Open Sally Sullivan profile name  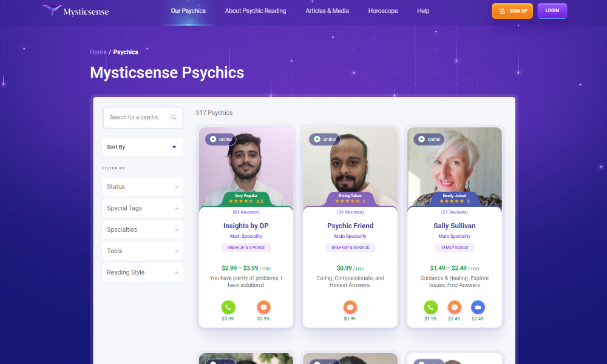pos(455,226)
